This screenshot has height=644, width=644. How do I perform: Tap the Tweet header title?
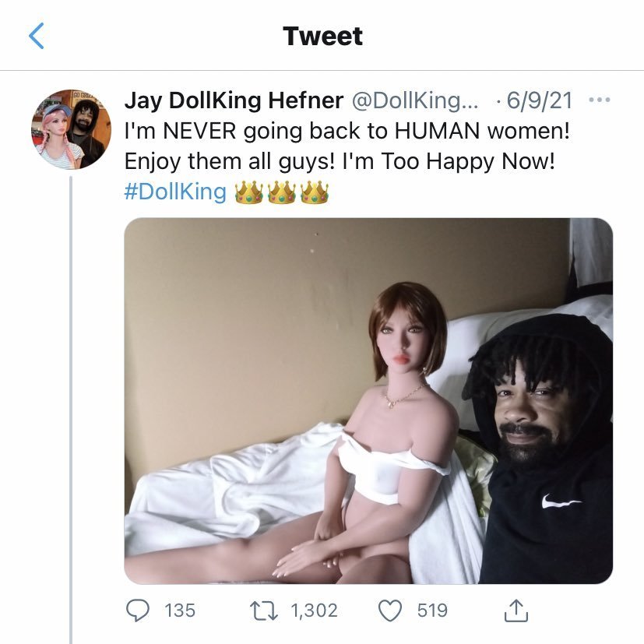click(322, 36)
